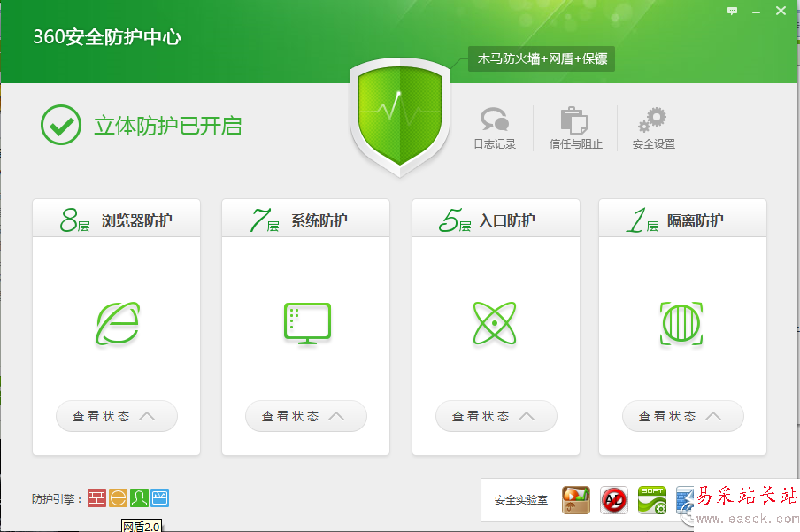
Task: Select the 入口防护 panel header
Action: (x=496, y=218)
